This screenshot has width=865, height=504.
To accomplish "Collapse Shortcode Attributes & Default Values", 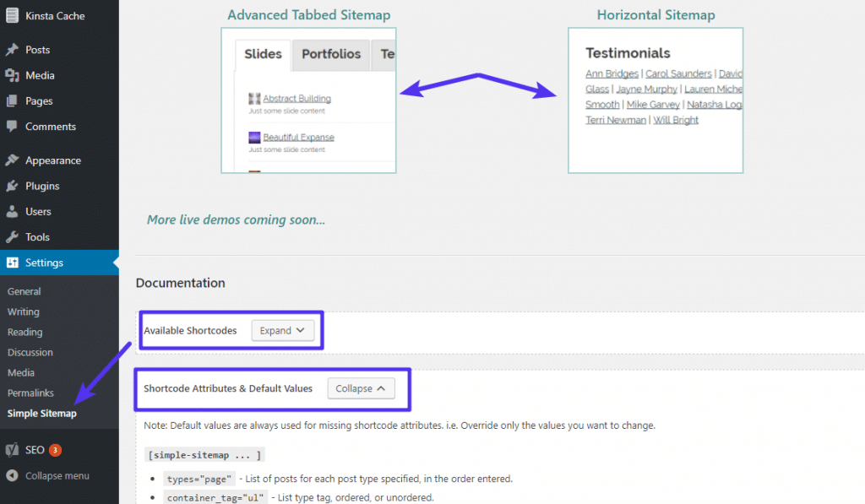I will (x=361, y=388).
